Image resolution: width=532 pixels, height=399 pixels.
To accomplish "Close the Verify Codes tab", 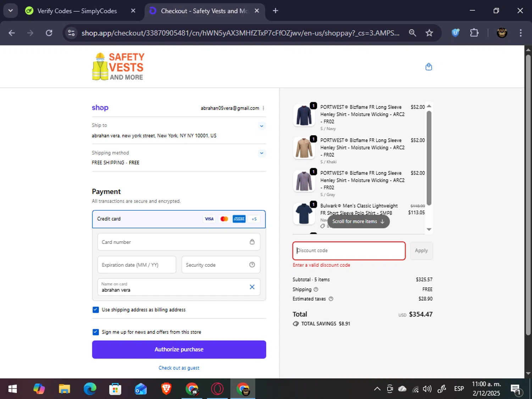I will click(x=133, y=11).
